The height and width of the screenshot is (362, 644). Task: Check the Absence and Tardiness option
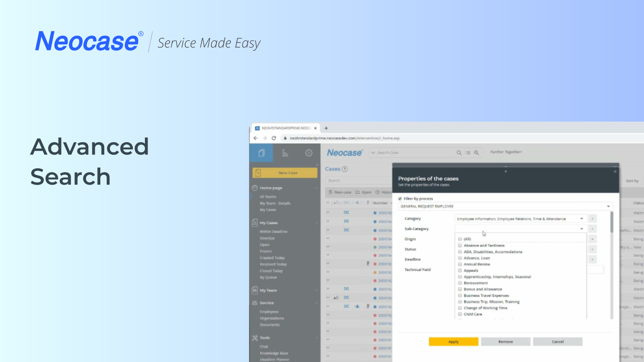[460, 245]
